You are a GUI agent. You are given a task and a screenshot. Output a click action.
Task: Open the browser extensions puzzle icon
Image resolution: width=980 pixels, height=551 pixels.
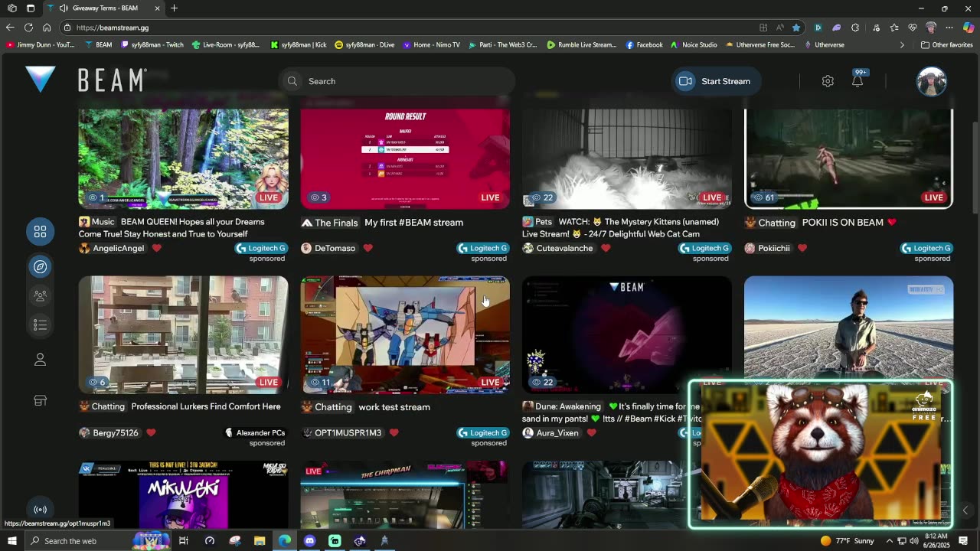point(855,28)
